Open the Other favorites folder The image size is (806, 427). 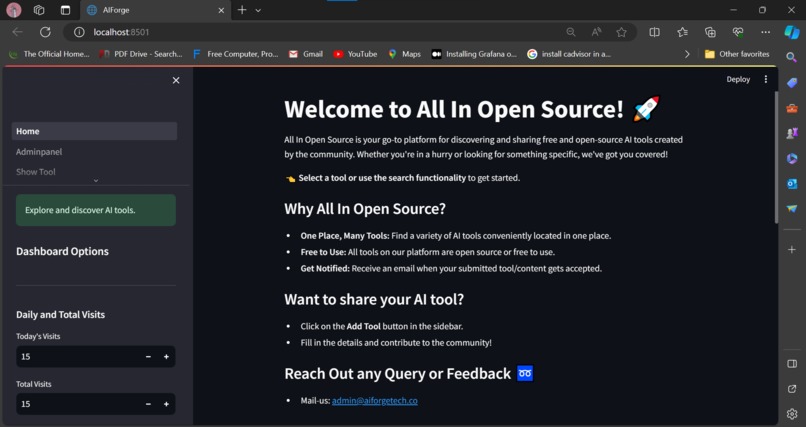click(x=737, y=54)
